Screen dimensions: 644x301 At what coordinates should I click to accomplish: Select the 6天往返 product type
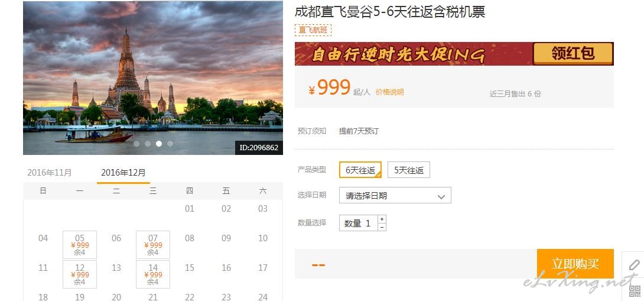(x=360, y=170)
